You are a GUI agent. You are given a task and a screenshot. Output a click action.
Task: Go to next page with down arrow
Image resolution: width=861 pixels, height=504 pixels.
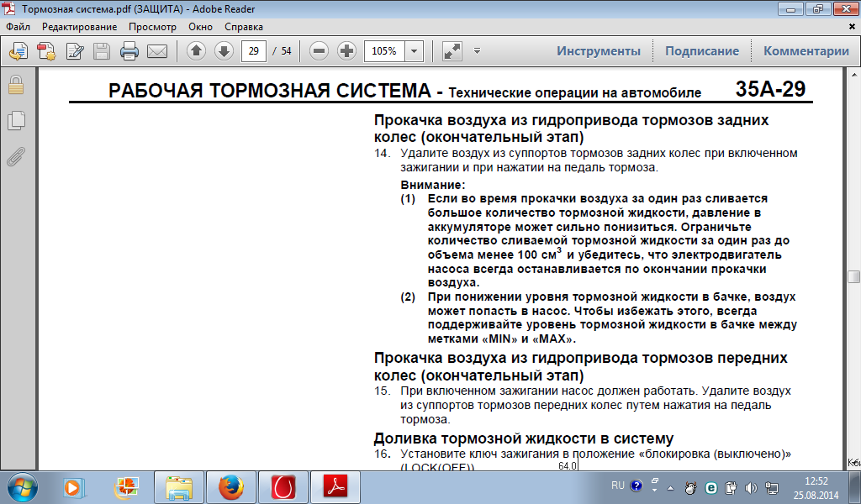pyautogui.click(x=223, y=51)
